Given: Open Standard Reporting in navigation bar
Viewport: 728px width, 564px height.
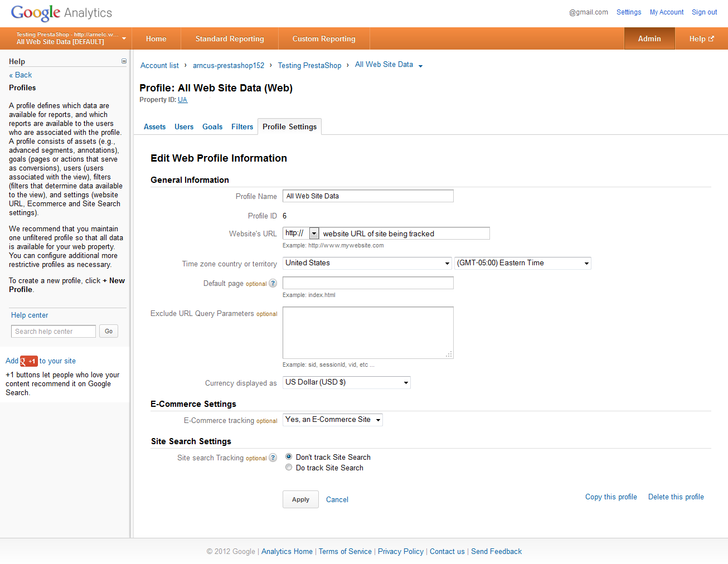Looking at the screenshot, I should (230, 39).
